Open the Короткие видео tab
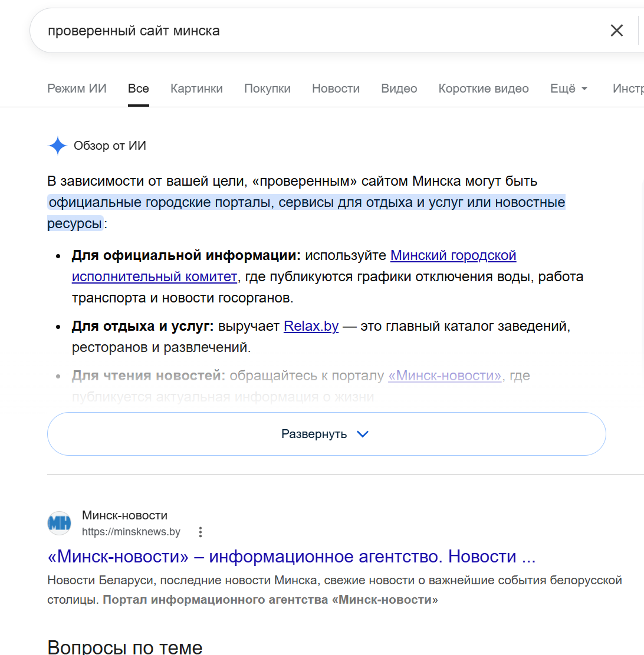644x655 pixels. coord(484,88)
